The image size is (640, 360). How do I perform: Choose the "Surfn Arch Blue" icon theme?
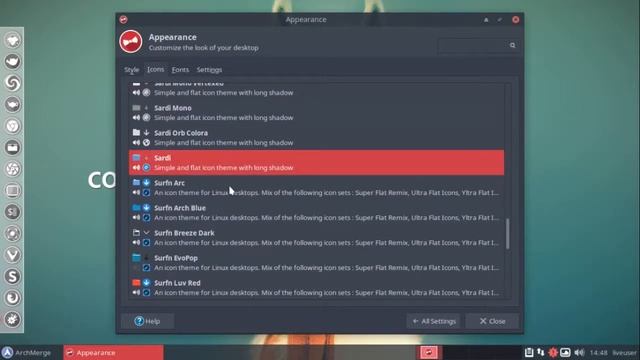(316, 213)
